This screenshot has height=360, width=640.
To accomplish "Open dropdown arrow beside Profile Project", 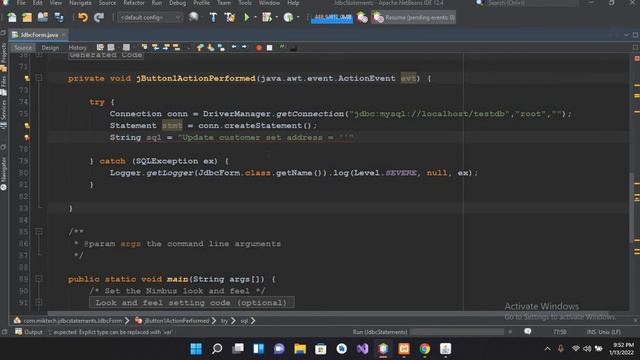I will [298, 18].
